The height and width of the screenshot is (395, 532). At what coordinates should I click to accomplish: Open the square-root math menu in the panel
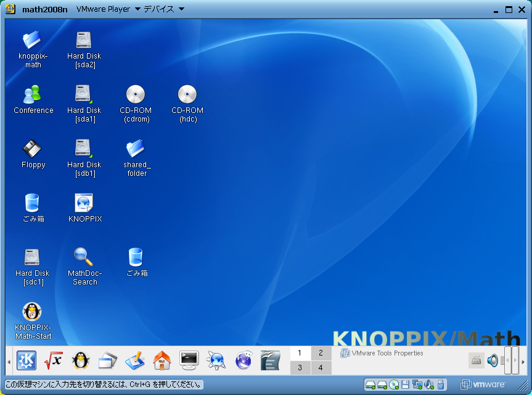pyautogui.click(x=54, y=360)
